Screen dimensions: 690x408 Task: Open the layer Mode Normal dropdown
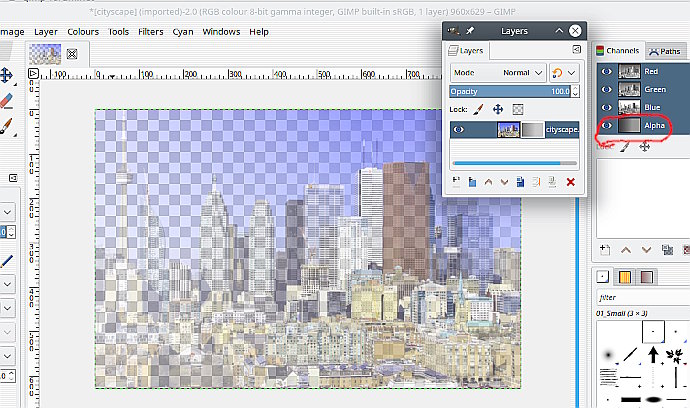pyautogui.click(x=498, y=73)
